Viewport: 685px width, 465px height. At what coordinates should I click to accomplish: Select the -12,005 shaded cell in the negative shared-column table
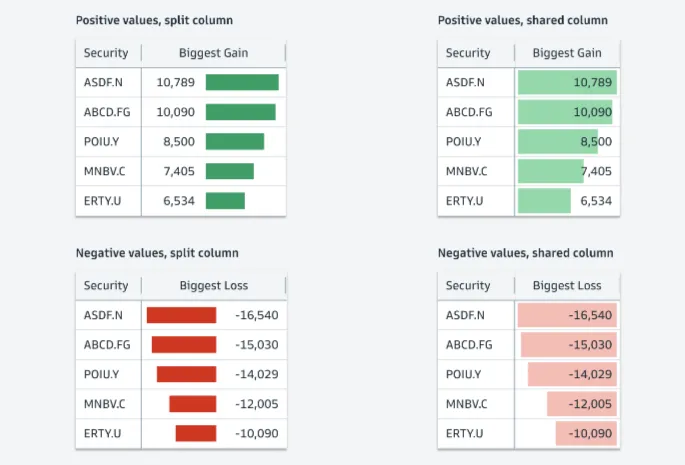(580, 404)
